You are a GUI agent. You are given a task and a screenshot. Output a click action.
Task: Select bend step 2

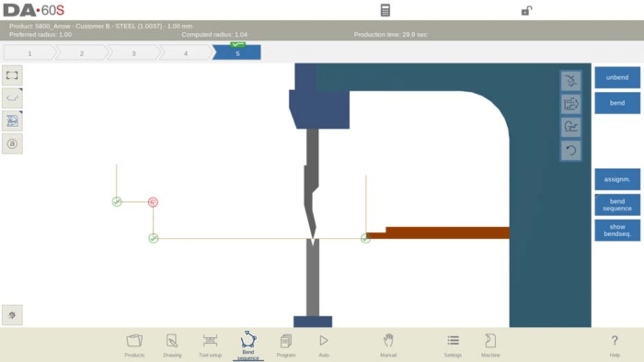tap(82, 53)
